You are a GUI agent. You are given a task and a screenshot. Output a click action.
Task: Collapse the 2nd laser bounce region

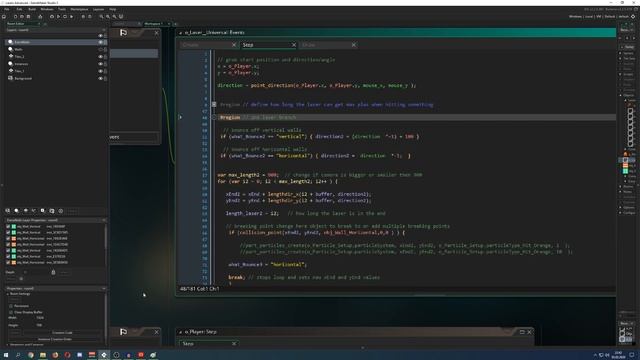[x=214, y=118]
